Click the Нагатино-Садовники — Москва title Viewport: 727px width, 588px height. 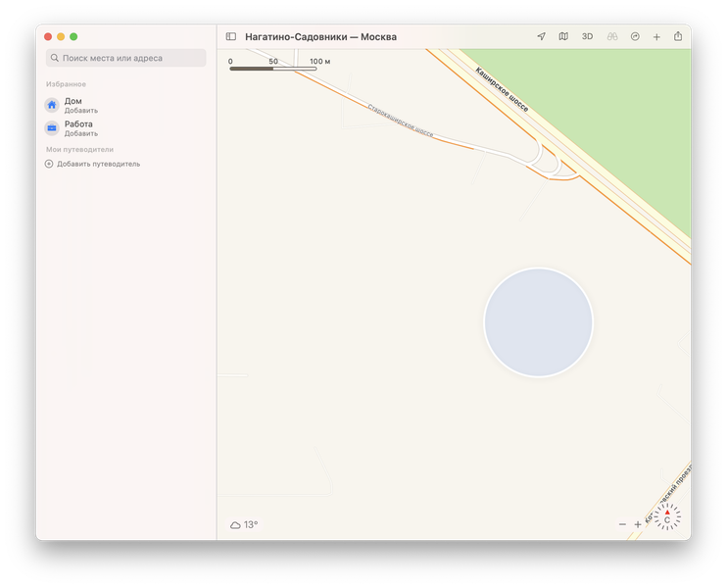[x=320, y=36]
